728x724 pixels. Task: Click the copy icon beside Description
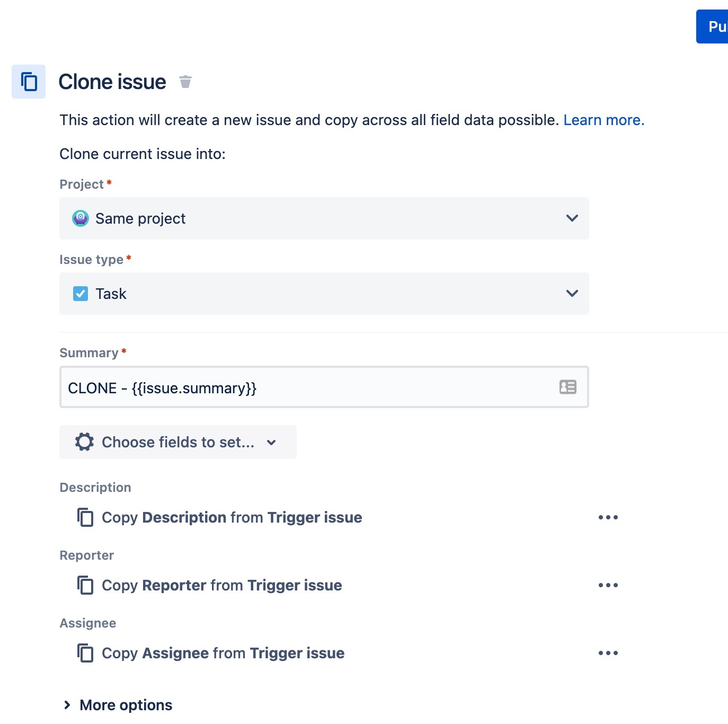(85, 517)
